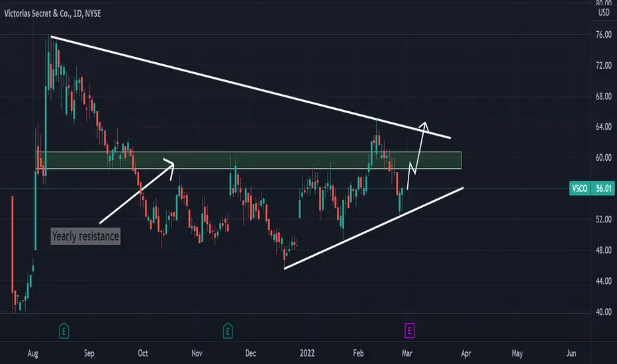
Task: Click the Oct label on time axis
Action: pos(143,353)
